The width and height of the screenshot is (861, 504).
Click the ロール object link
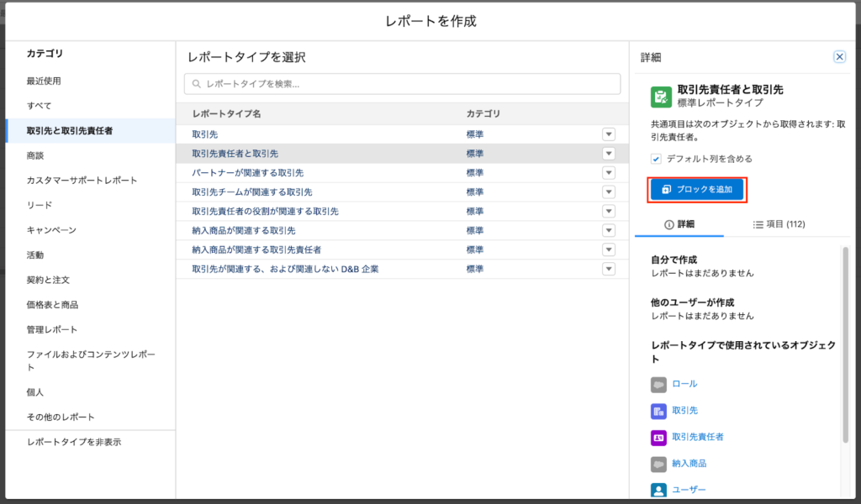(684, 384)
